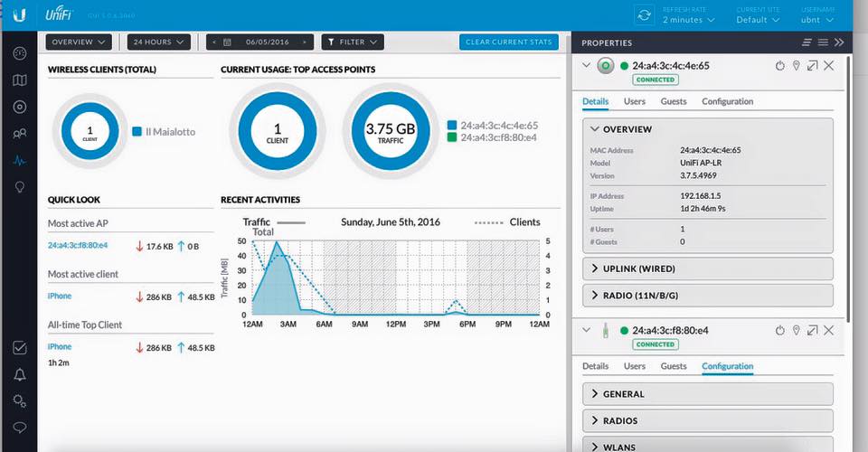Screen dimensions: 868x452
Task: Expand the WLANS section
Action: (x=707, y=446)
